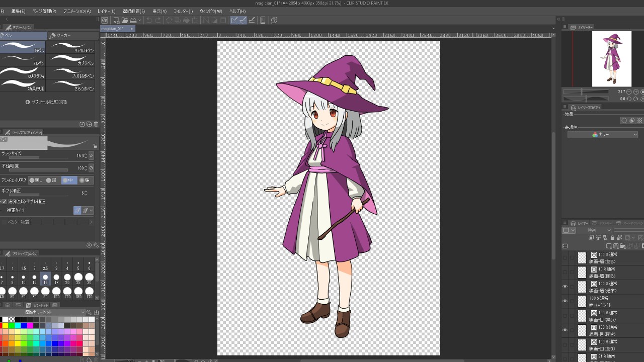Set anti-aliasing to 弱

pos(52,180)
